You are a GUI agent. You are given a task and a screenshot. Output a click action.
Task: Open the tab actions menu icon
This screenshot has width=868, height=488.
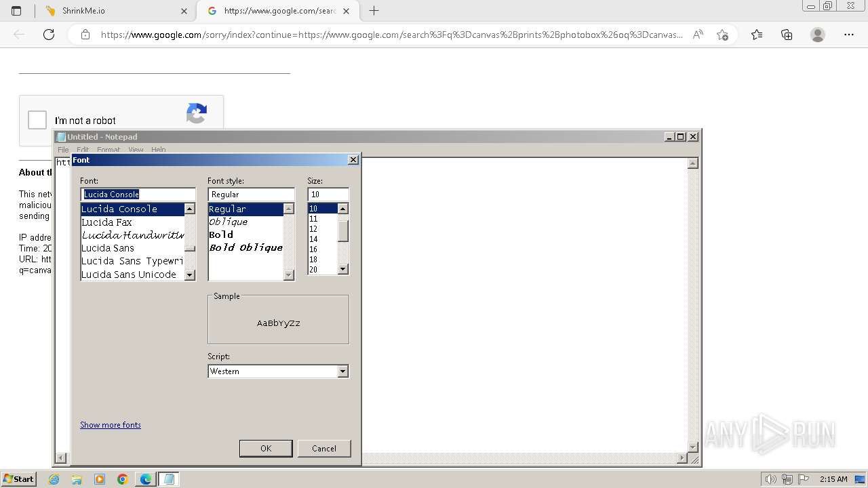16,11
